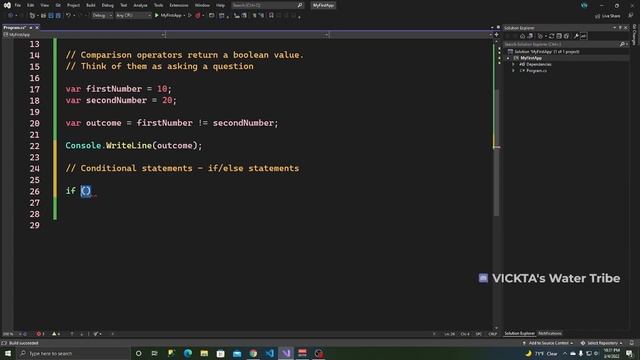The height and width of the screenshot is (360, 640).
Task: Open the Debug configuration dropdown
Action: [x=102, y=16]
